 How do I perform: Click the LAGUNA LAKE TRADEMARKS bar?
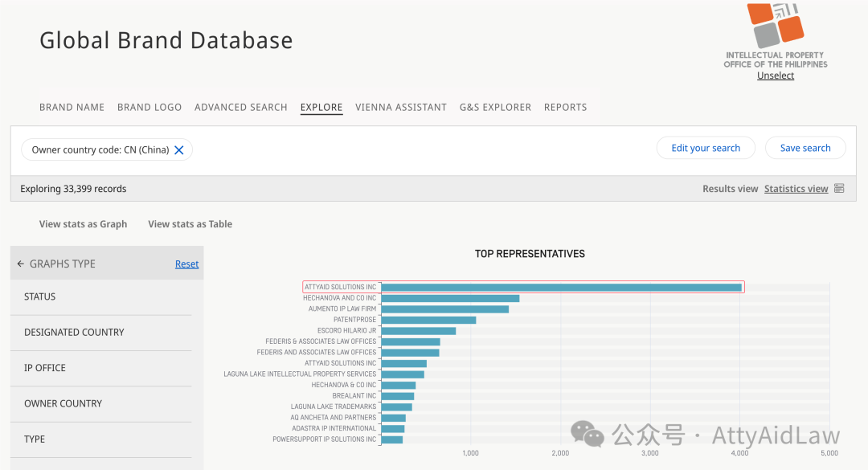click(396, 407)
